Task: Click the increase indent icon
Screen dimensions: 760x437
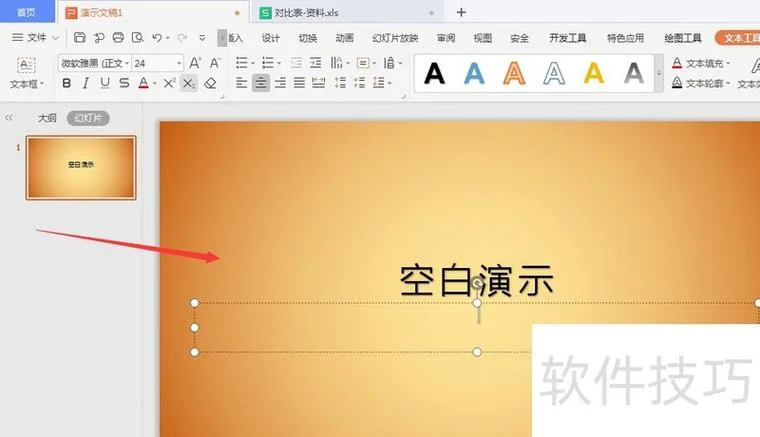Action: click(315, 62)
